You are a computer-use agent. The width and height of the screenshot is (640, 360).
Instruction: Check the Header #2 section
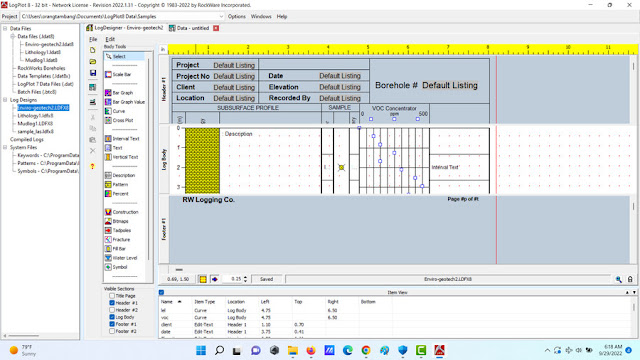(x=112, y=310)
